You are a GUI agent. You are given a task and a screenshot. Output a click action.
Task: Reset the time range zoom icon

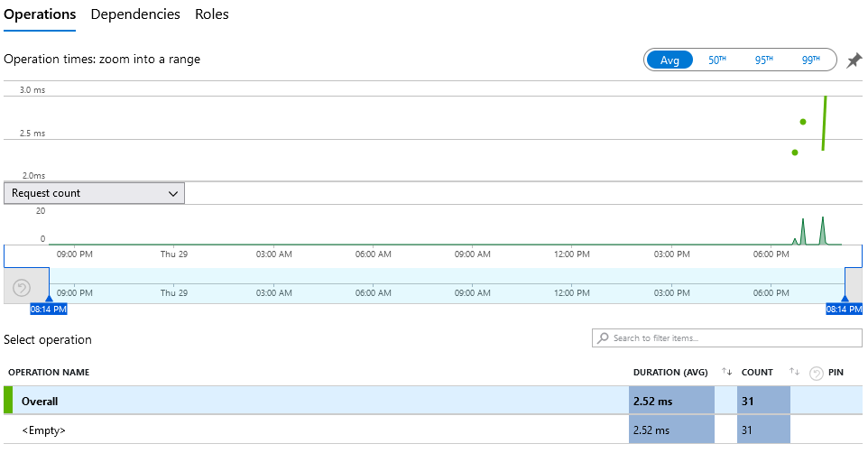(x=23, y=288)
